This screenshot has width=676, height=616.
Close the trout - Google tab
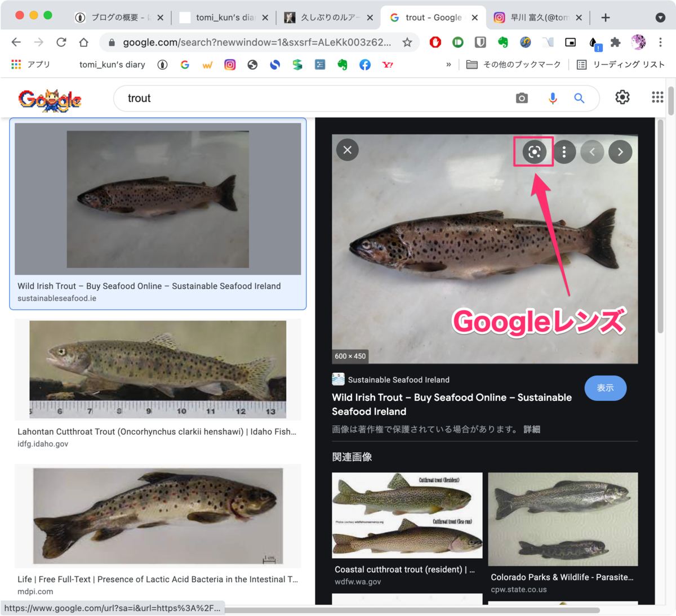tap(475, 17)
